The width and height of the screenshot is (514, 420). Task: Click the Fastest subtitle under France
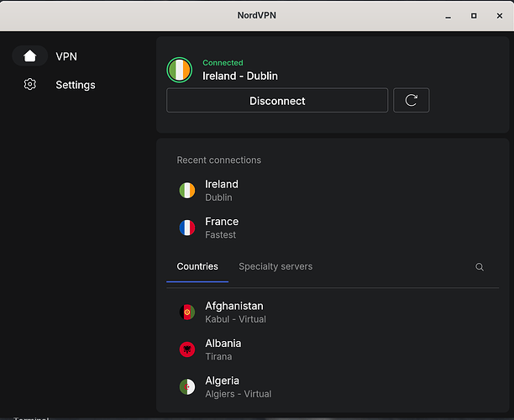point(220,234)
